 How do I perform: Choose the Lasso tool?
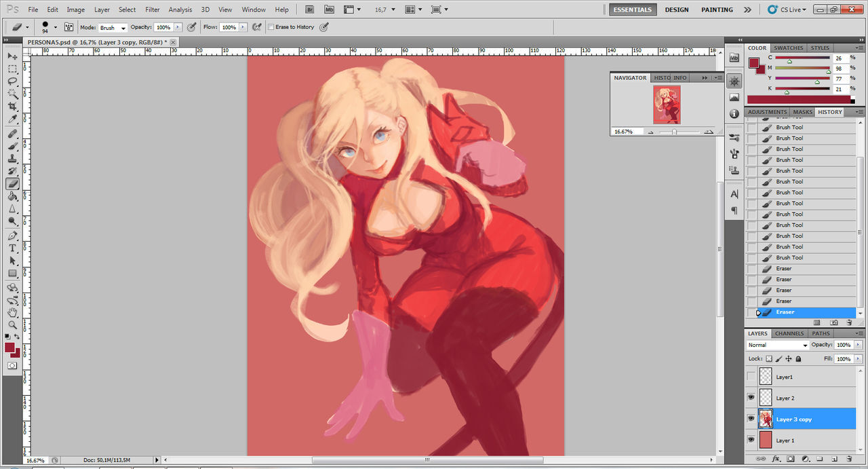coord(12,81)
